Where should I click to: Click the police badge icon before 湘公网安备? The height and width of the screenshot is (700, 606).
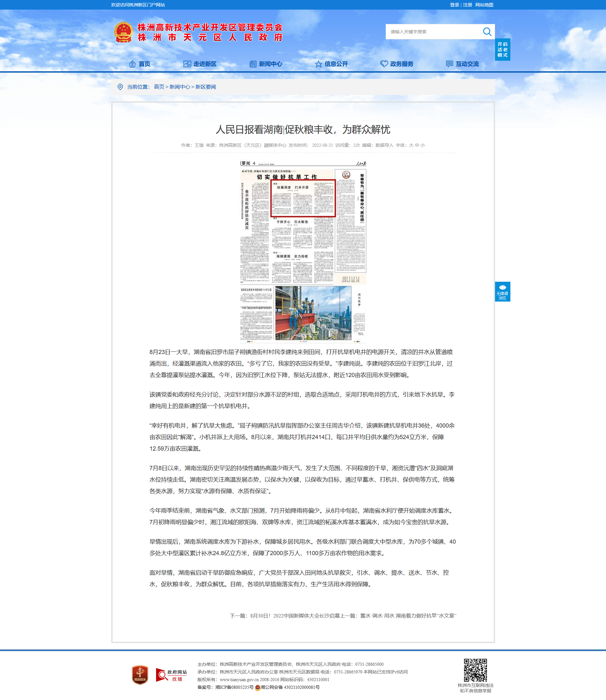[x=257, y=688]
